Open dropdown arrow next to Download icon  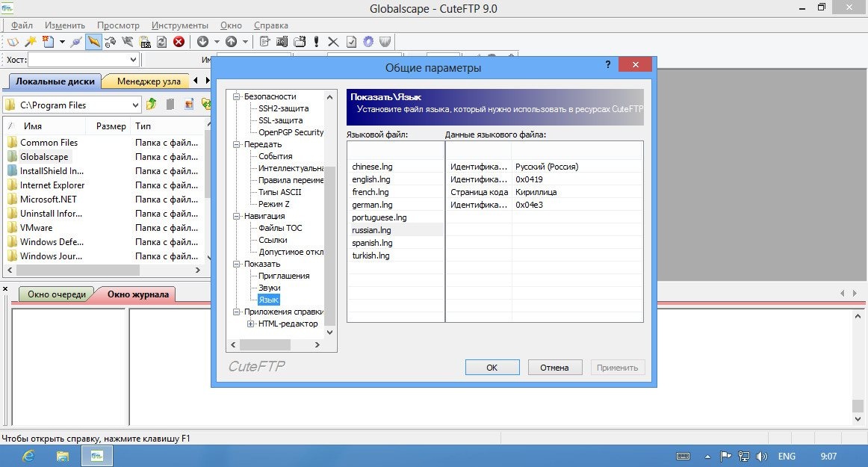217,42
